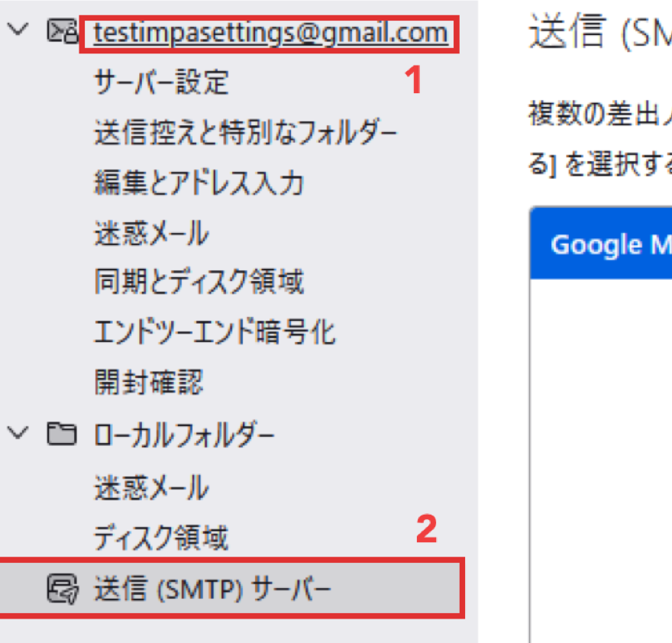The width and height of the screenshot is (672, 643).
Task: Click the ローカルフォルダー folder icon
Action: click(x=62, y=434)
